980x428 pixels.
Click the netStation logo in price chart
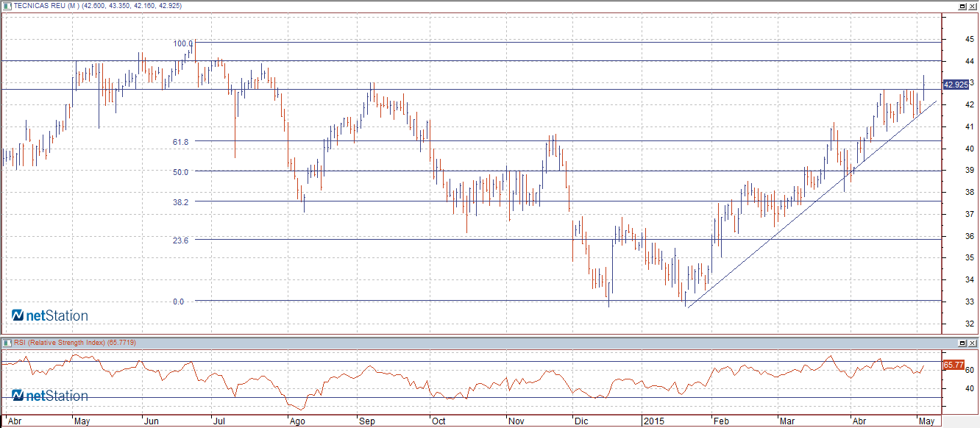click(x=49, y=316)
